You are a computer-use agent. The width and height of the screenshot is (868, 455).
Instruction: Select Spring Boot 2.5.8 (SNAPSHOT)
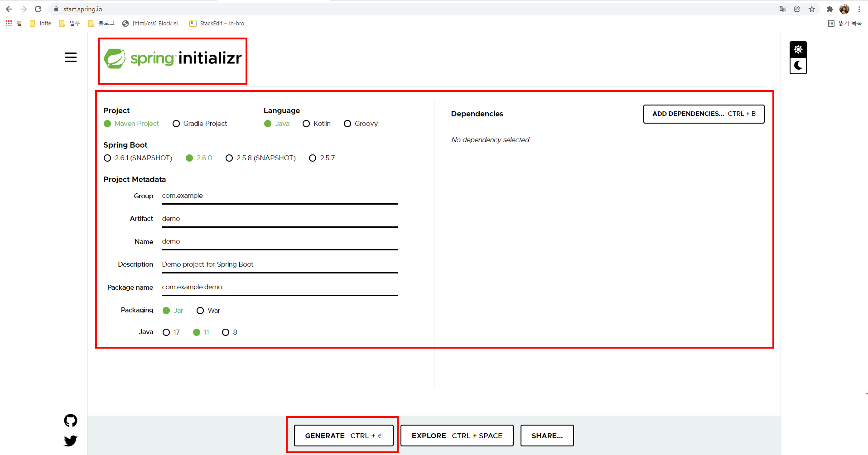coord(260,158)
